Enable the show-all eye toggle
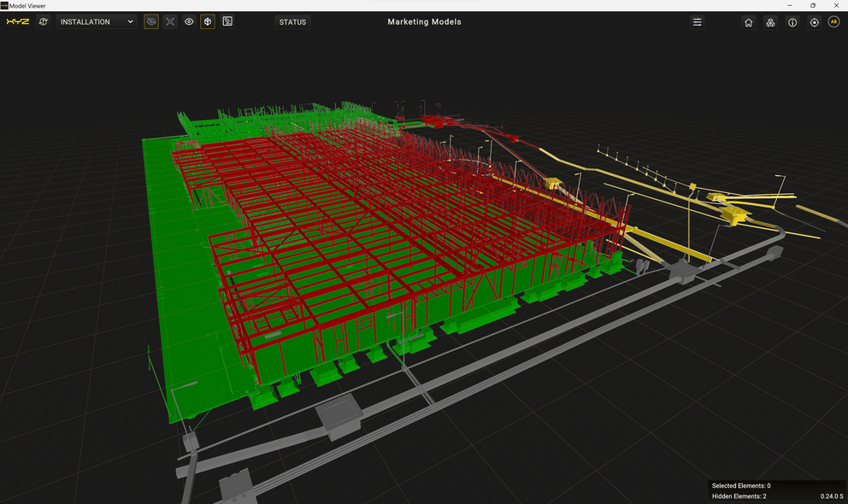Screen dimensions: 848x504 click(189, 21)
